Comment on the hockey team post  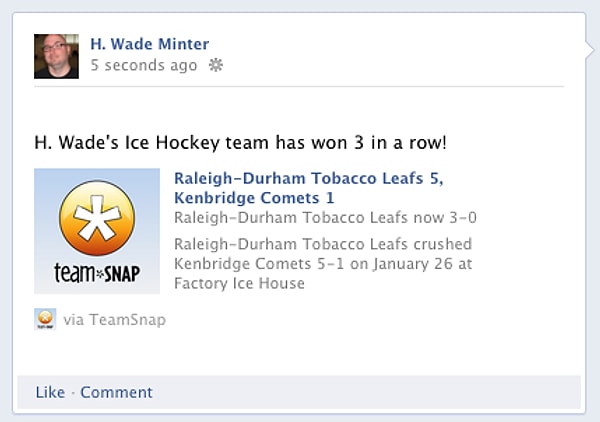(x=116, y=392)
